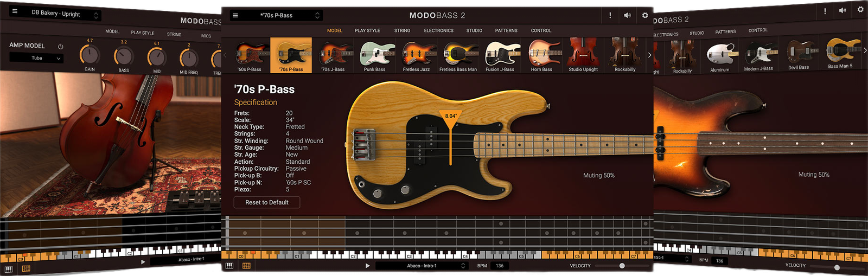Open the PATTERNS tab in center window
Screen dimensions: 868x276
[506, 30]
